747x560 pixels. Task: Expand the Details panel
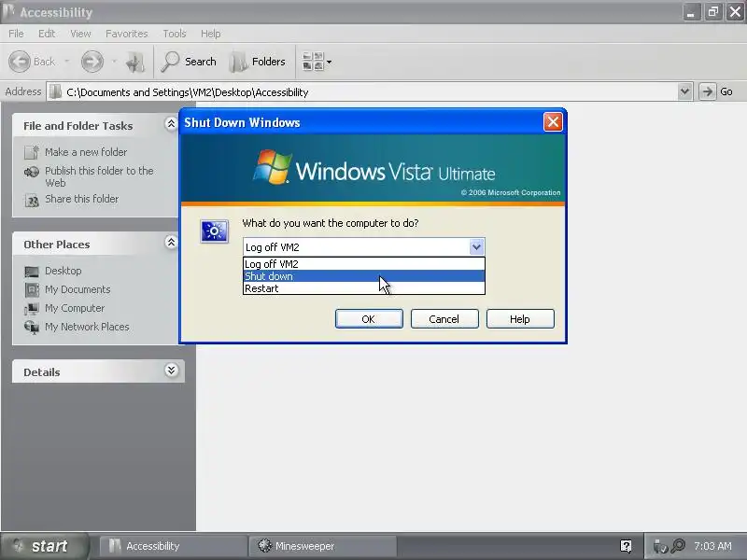171,371
